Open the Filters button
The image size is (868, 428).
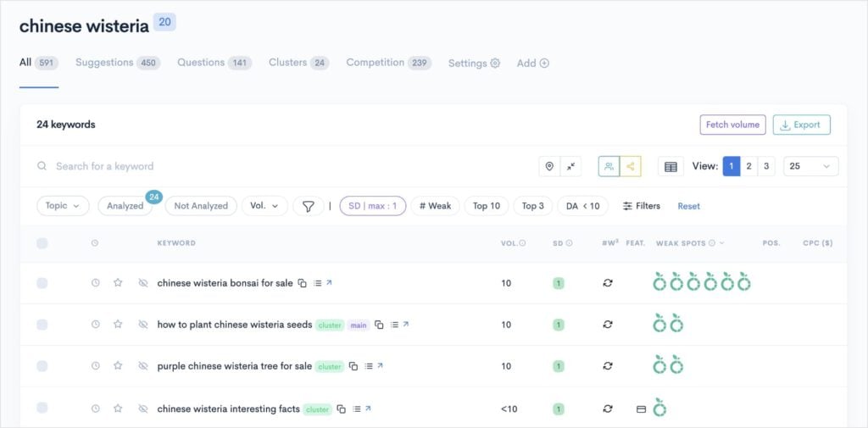pos(642,206)
